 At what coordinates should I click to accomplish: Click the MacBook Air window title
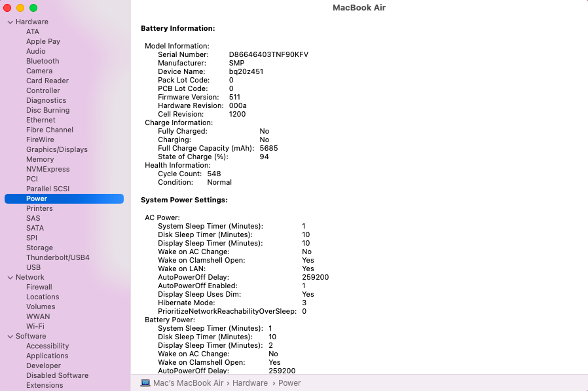pos(359,7)
